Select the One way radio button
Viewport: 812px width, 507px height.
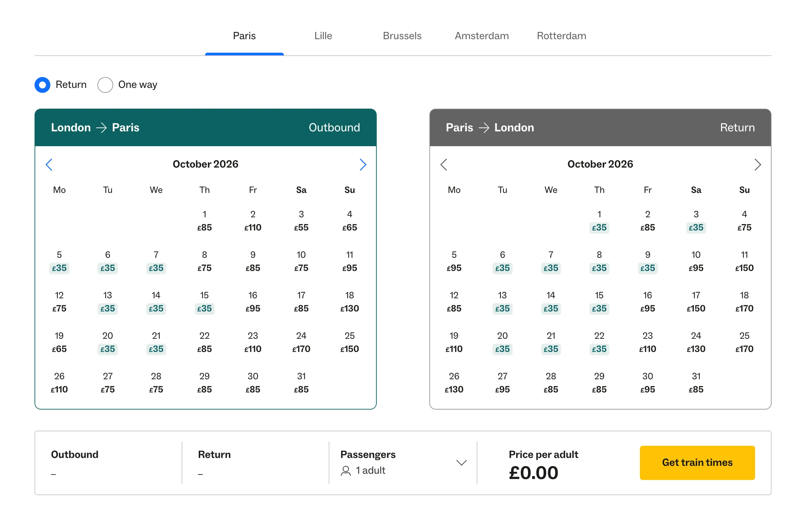tap(105, 85)
